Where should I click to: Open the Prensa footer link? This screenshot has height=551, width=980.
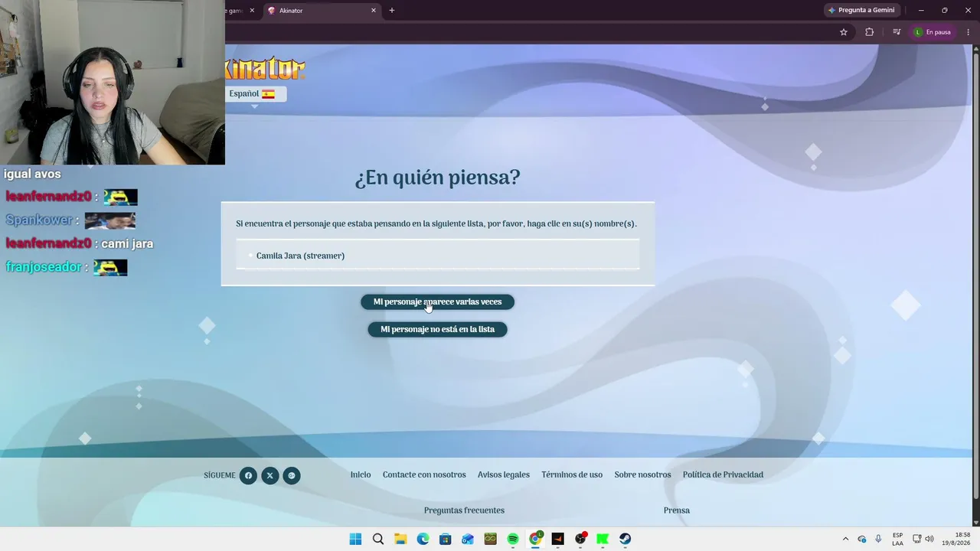[677, 510]
